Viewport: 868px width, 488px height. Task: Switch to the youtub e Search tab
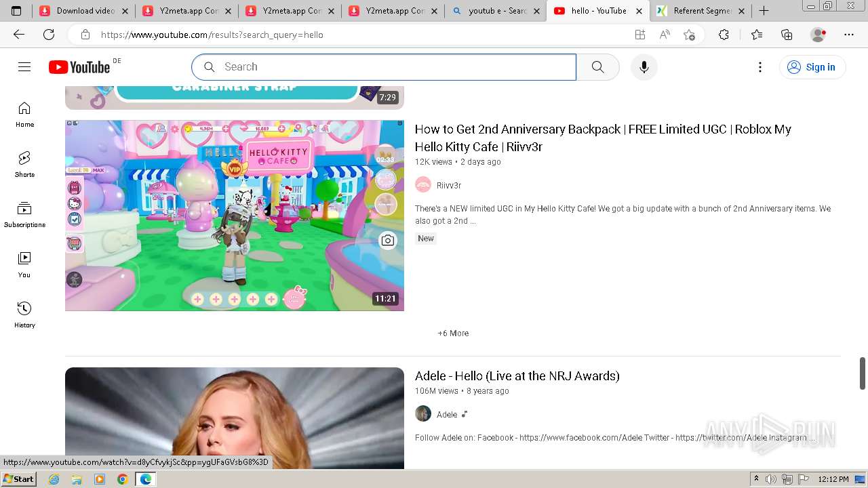click(x=496, y=11)
